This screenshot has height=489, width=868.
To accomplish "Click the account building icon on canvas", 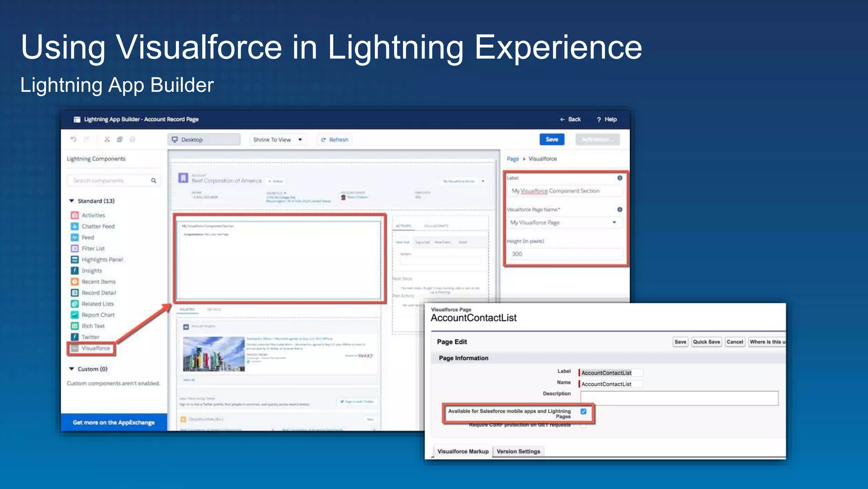I will (x=183, y=178).
